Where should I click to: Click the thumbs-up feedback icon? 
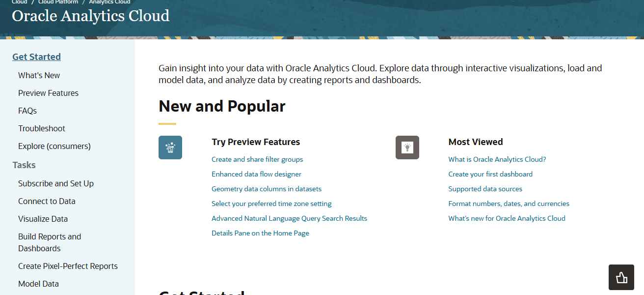pos(621,277)
